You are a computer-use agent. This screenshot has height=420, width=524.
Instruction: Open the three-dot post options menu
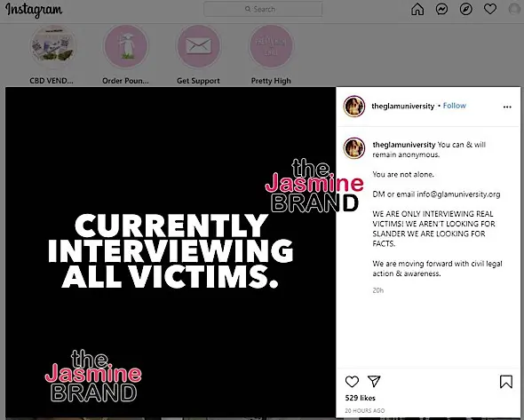(507, 107)
